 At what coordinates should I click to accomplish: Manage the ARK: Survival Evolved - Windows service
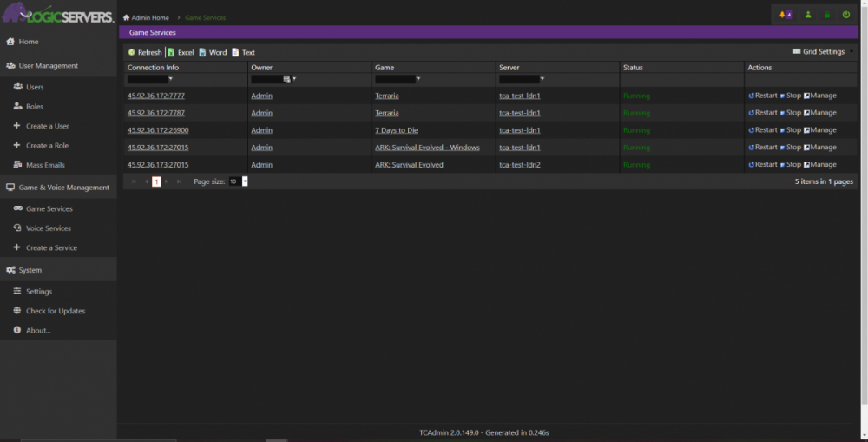coord(820,148)
